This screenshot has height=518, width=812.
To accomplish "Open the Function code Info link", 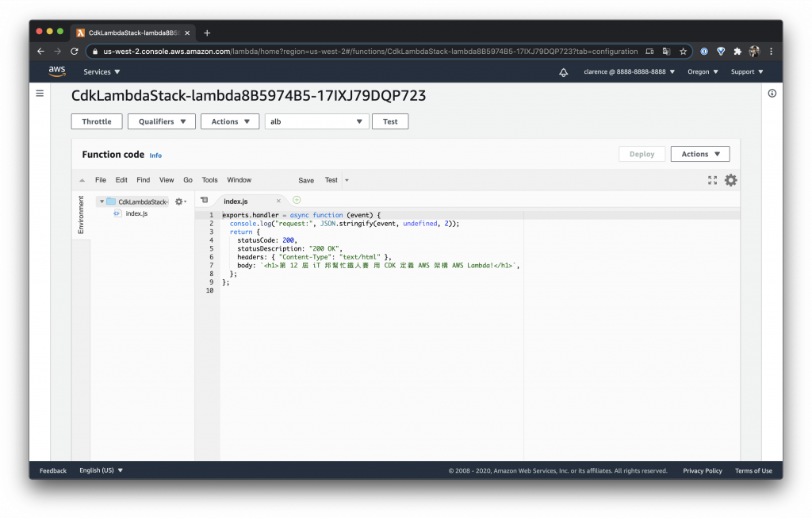I will pos(155,155).
